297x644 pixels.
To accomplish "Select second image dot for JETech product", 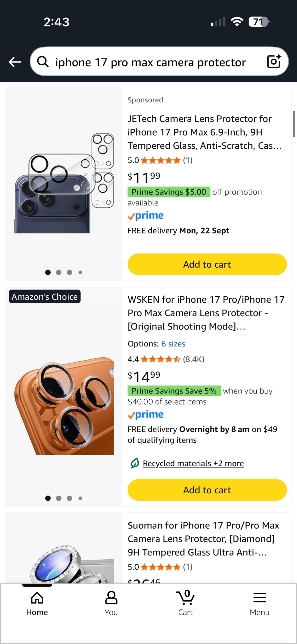I will point(59,272).
